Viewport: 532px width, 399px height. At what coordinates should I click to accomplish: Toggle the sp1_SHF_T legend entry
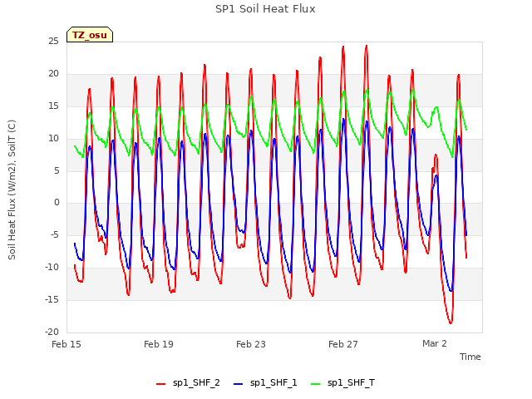coord(343,383)
